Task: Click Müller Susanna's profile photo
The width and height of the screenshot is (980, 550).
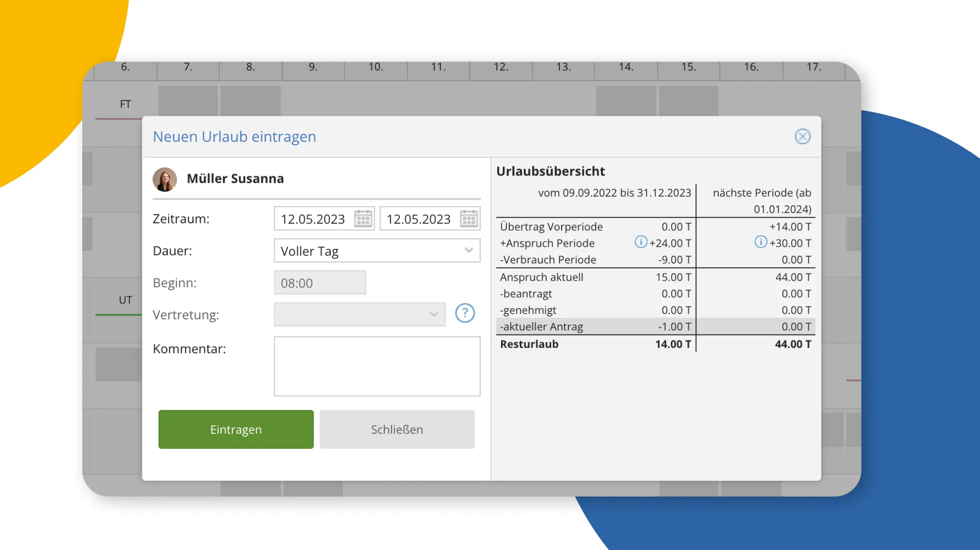Action: tap(165, 179)
